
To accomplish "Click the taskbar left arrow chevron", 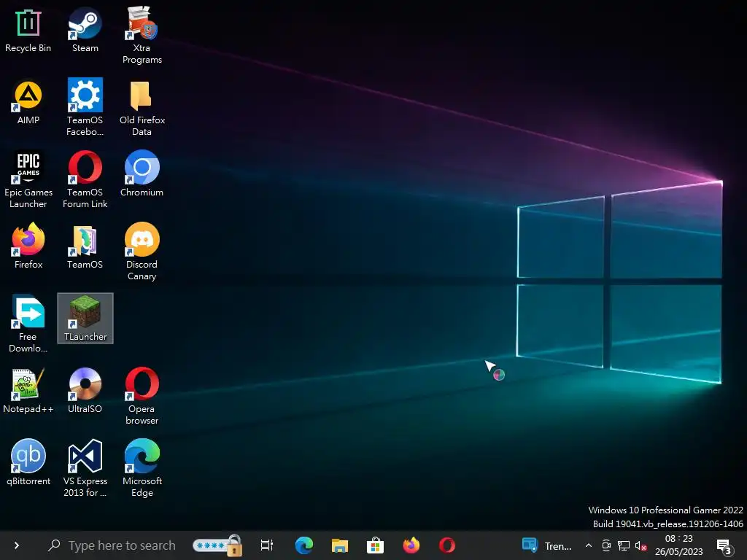I will [17, 545].
